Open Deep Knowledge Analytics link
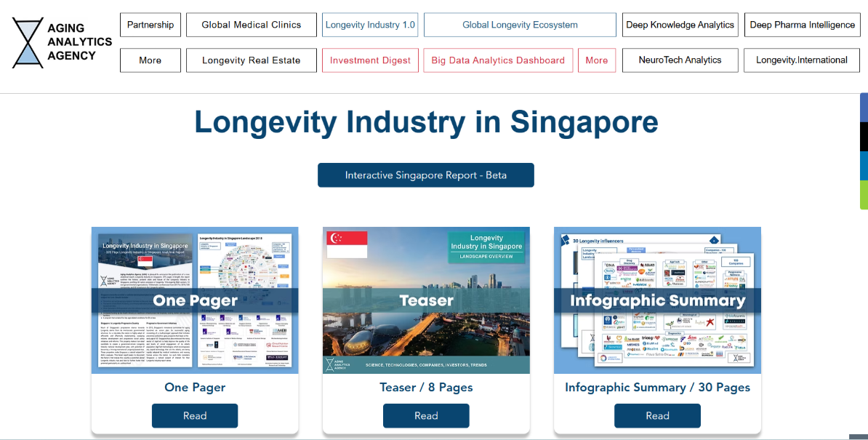Viewport: 868px width, 440px height. point(680,25)
